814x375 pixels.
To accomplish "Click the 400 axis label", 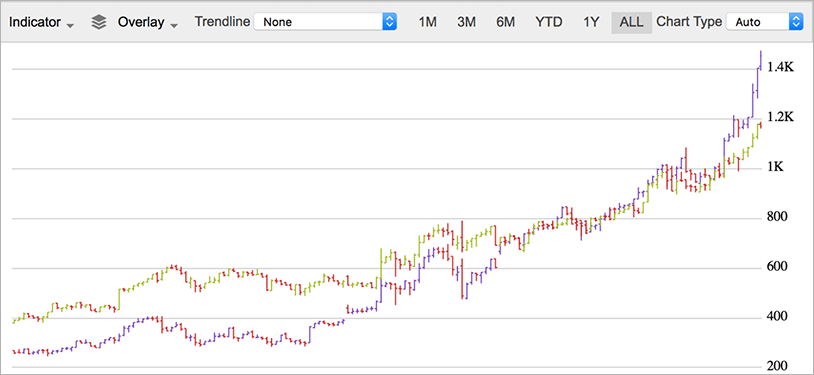I will click(777, 316).
